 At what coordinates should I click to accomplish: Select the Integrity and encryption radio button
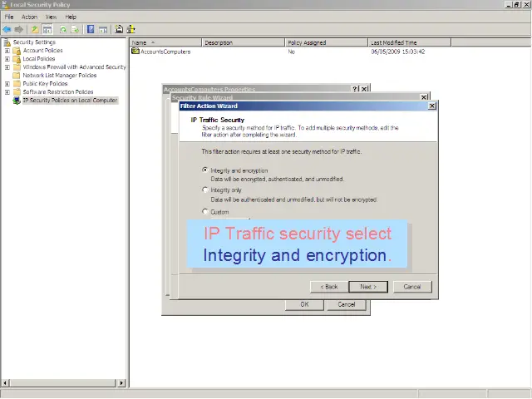click(x=206, y=170)
